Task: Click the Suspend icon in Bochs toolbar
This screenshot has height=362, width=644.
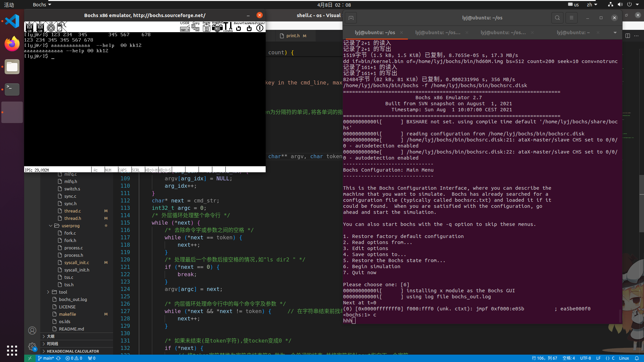Action: (249, 27)
